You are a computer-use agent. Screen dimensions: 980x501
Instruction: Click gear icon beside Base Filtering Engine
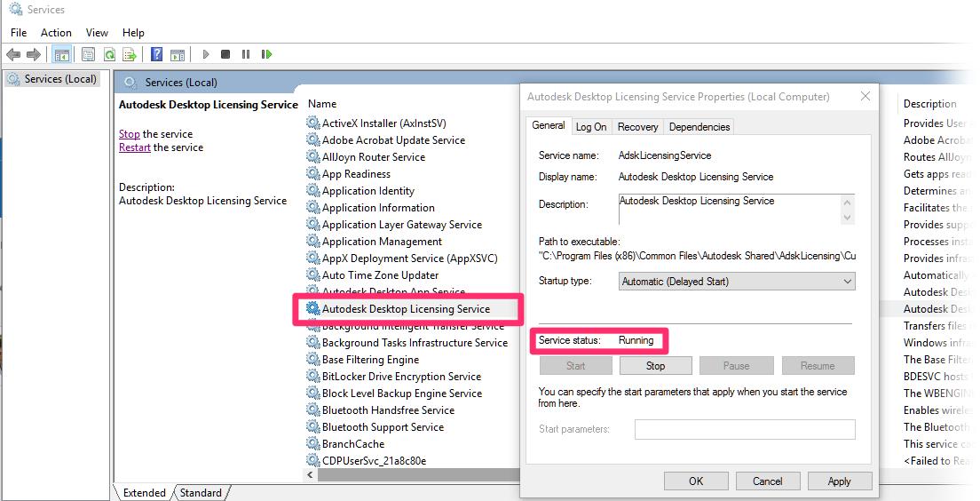coord(313,359)
